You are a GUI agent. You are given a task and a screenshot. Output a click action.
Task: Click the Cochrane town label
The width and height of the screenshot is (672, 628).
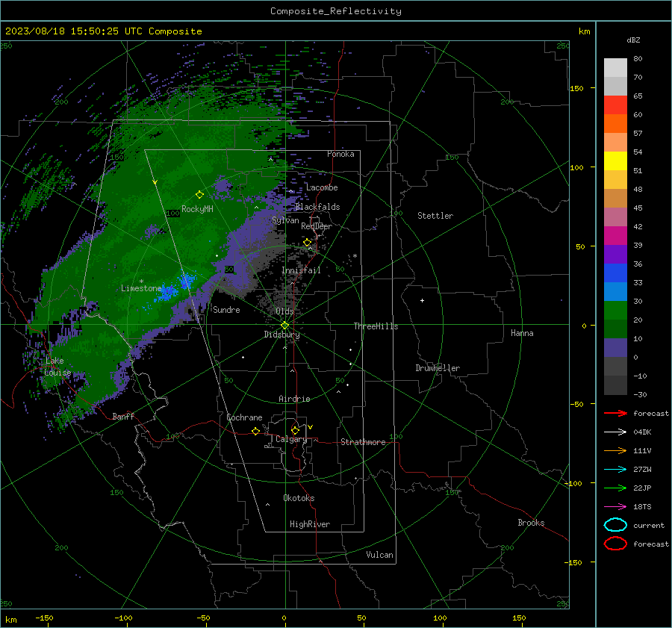pyautogui.click(x=244, y=417)
